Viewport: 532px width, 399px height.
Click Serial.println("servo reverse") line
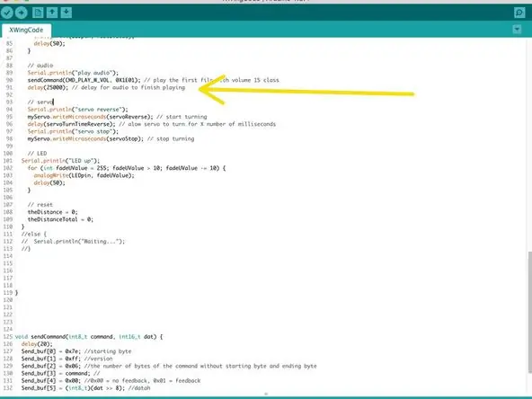point(77,110)
